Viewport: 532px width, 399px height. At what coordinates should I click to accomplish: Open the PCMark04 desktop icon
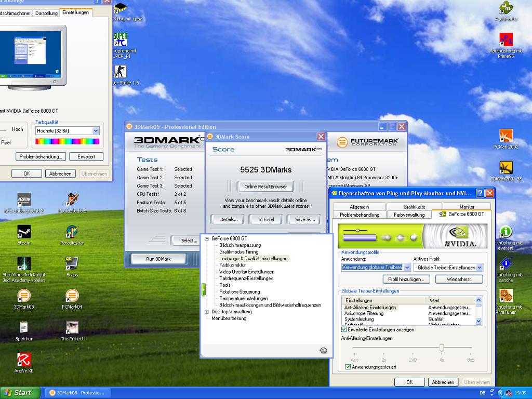(72, 296)
